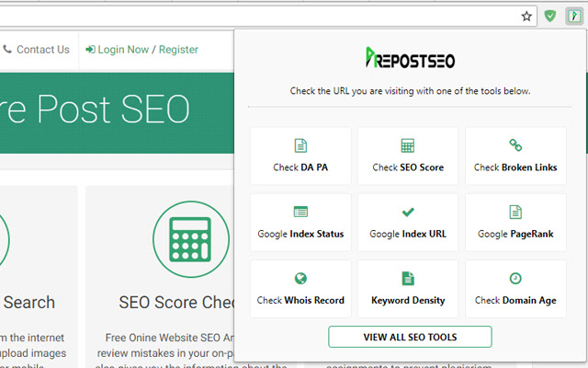
Task: Click the Broken Links chain icon
Action: point(515,146)
